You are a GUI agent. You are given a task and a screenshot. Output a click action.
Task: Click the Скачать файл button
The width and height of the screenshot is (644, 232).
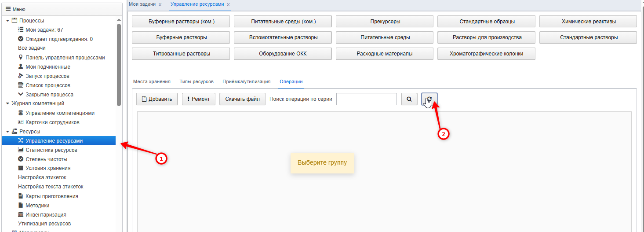pos(243,99)
